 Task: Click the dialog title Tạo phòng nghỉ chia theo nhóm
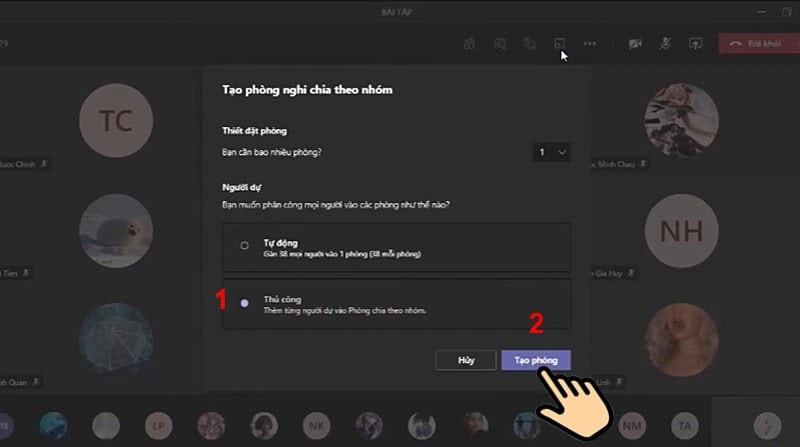308,90
